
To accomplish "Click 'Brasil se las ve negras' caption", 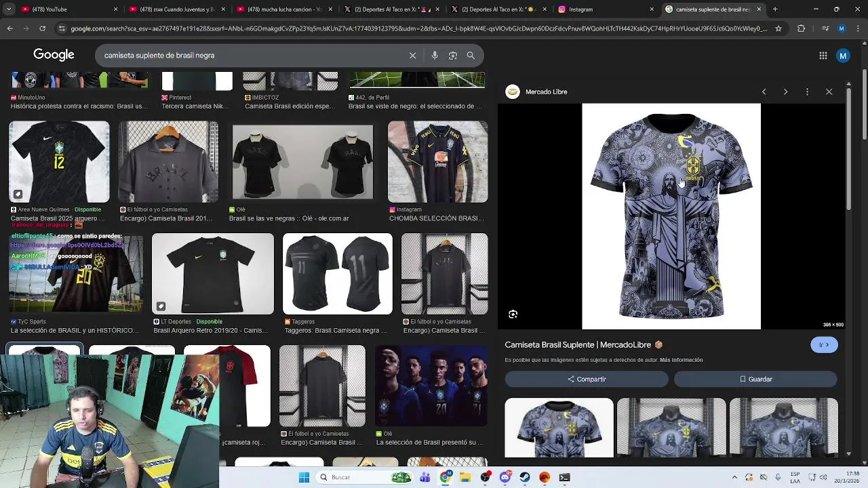I will 289,218.
